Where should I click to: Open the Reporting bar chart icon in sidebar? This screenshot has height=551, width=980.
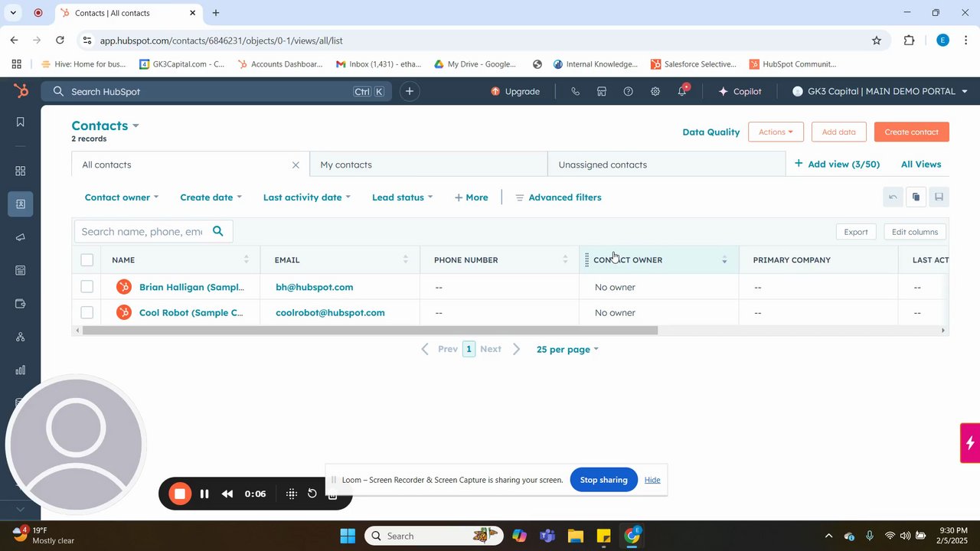[x=21, y=370]
